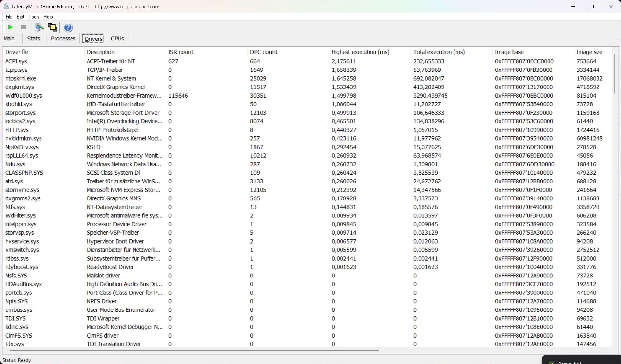Screen dimensions: 621x364
Task: Click the yellow overlapping-squares toolbar icon
Action: [x=52, y=27]
